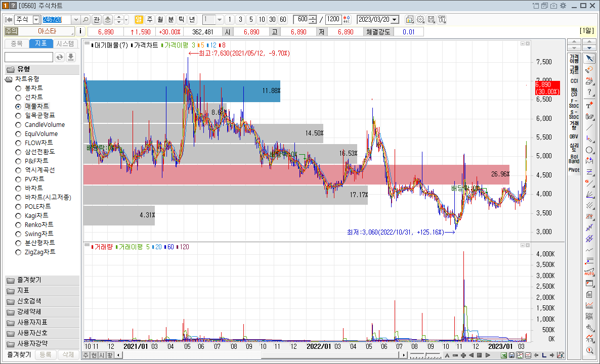Expand the 강세약세 folder section
This screenshot has width=600, height=364.
click(x=42, y=312)
